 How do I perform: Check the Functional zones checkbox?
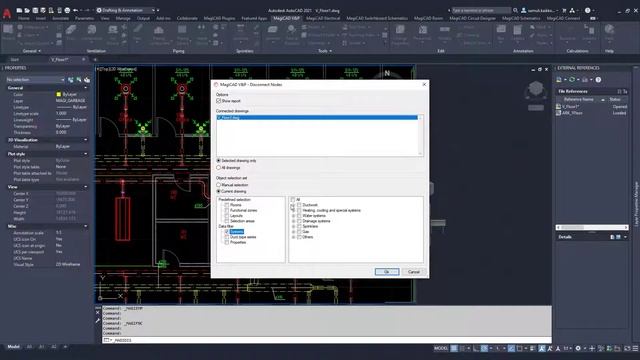coord(227,210)
